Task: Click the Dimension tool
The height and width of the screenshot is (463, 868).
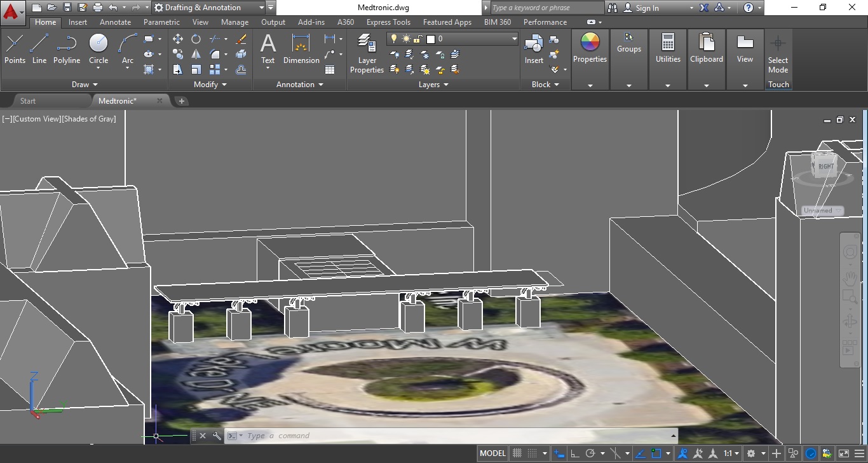Action: (301, 50)
